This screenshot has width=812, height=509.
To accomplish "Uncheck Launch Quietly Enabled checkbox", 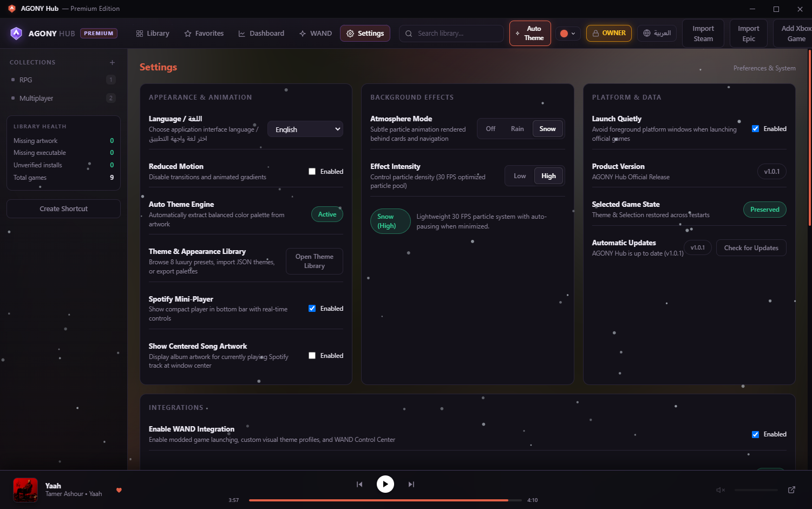I will click(x=755, y=129).
